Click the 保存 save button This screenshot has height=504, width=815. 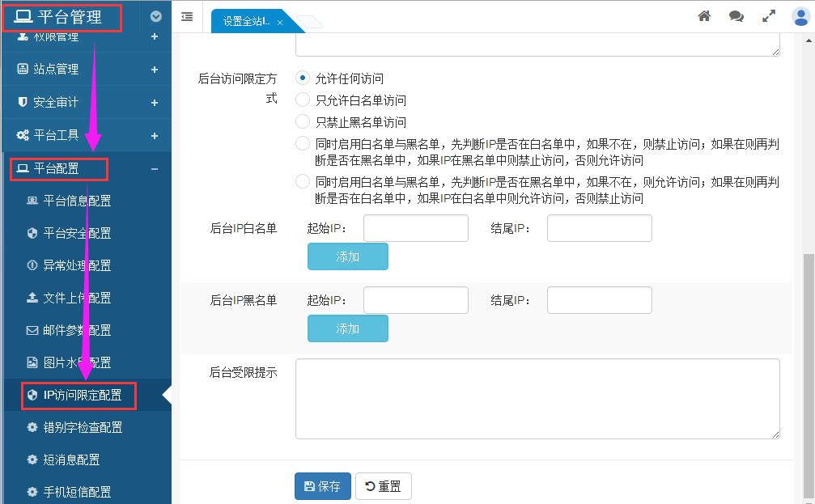(322, 486)
